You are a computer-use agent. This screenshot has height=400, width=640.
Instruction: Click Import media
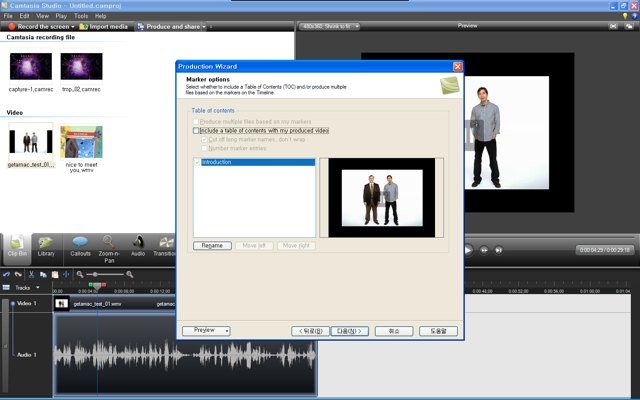[104, 27]
